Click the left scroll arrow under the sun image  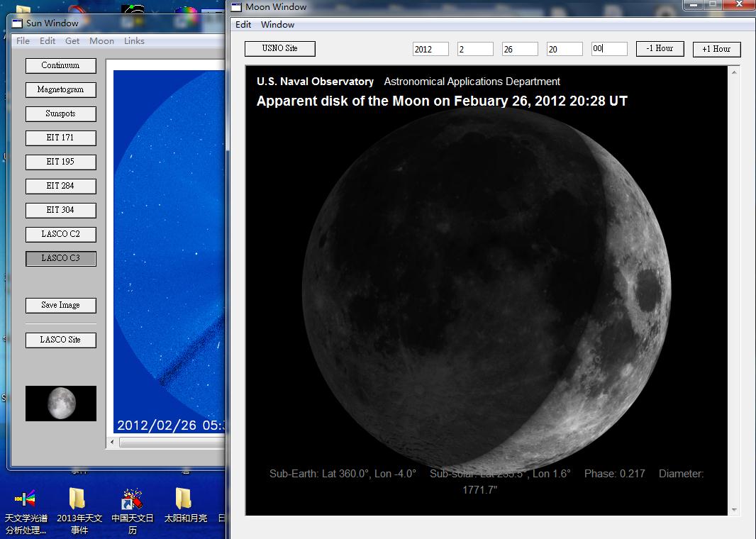(112, 442)
